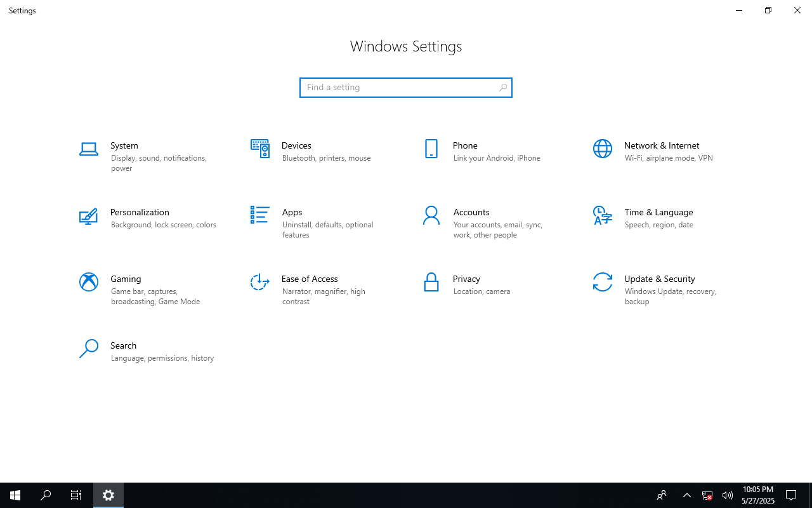Click the "Devices" title text

coord(296,145)
